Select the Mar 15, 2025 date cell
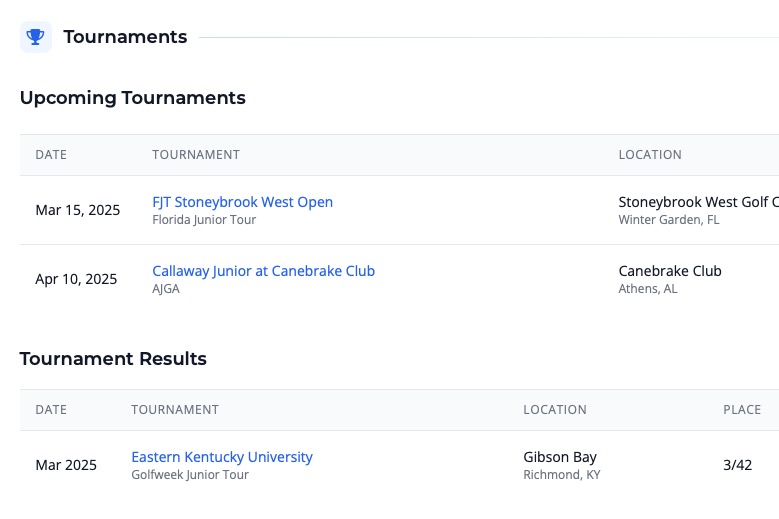This screenshot has width=779, height=519. [x=77, y=210]
